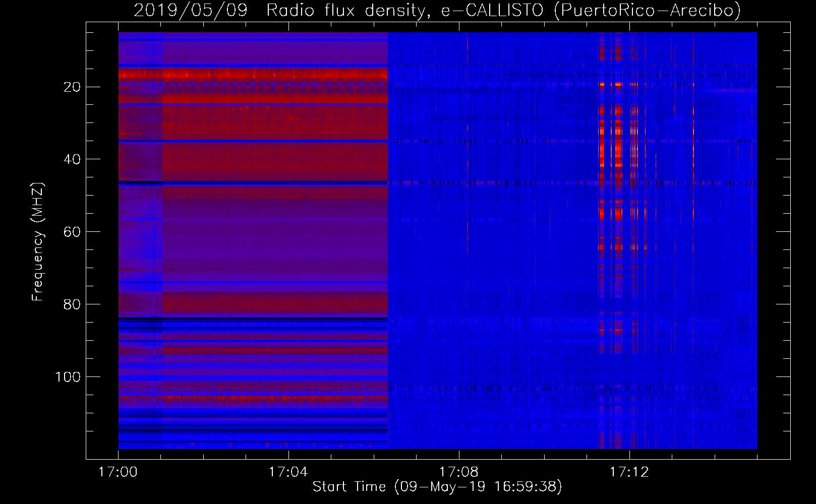Select the 80 frequency tick label

tap(72, 305)
